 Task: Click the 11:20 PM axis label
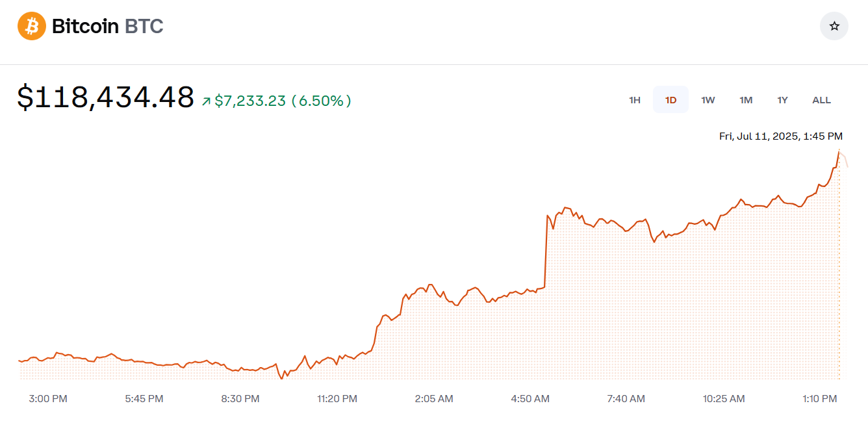pyautogui.click(x=337, y=398)
